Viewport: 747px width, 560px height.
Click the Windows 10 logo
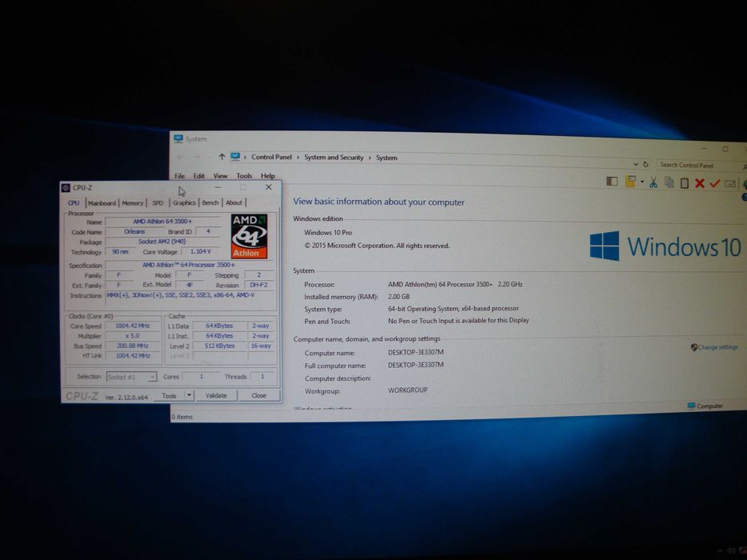point(665,246)
